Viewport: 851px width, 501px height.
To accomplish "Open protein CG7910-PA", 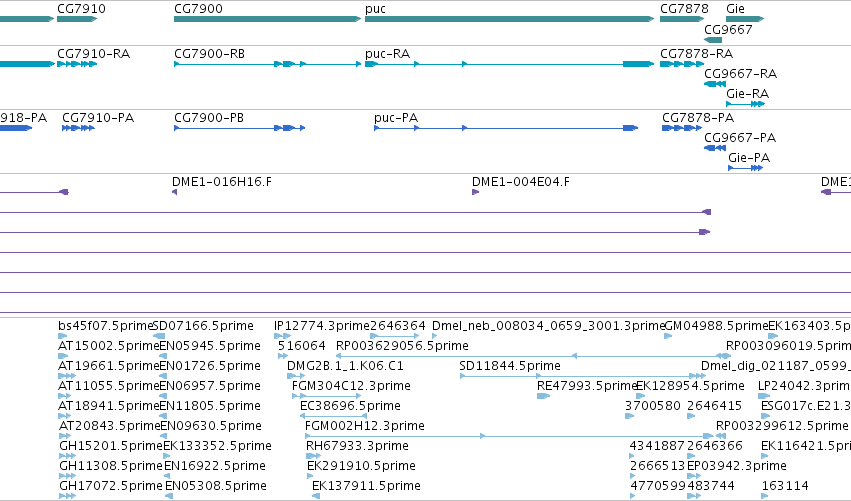I will click(x=98, y=118).
